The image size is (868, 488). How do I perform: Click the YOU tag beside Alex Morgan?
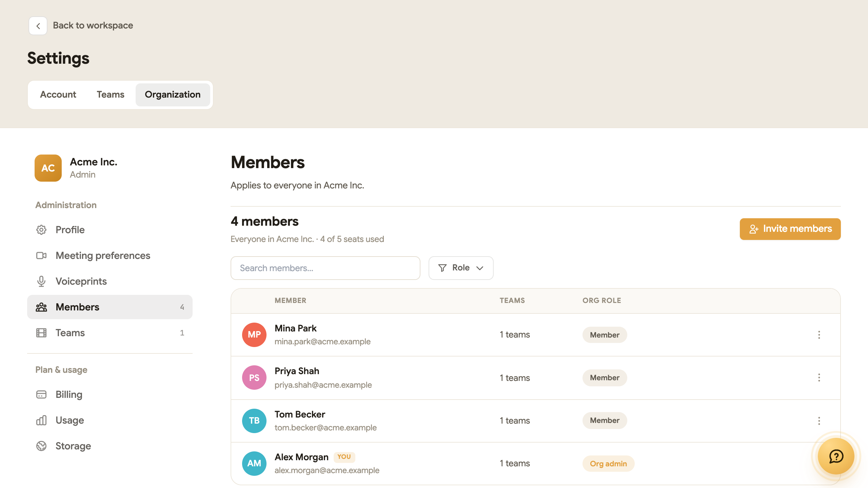point(344,457)
